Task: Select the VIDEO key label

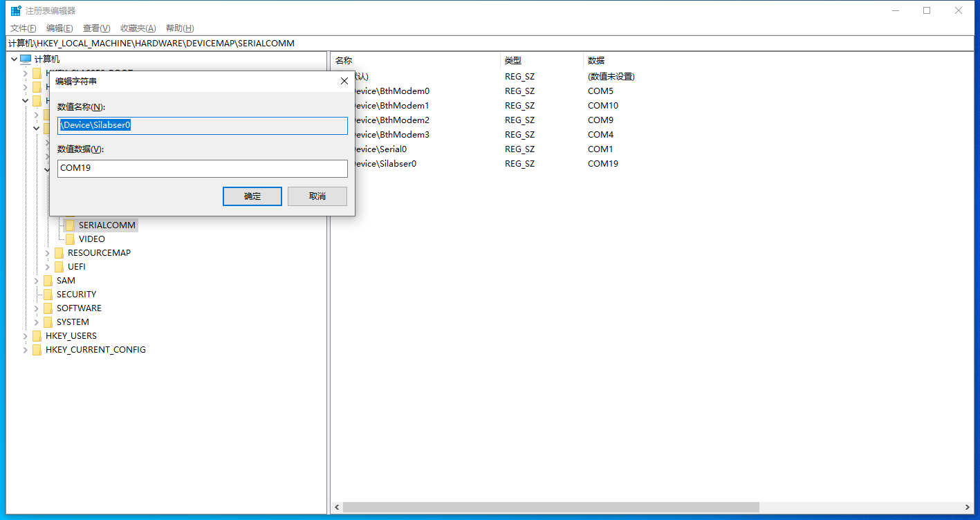Action: [x=92, y=239]
